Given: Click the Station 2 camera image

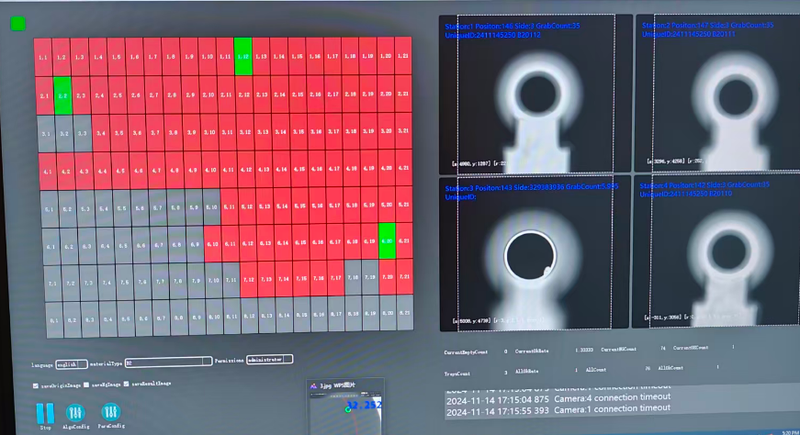Looking at the screenshot, I should point(715,95).
